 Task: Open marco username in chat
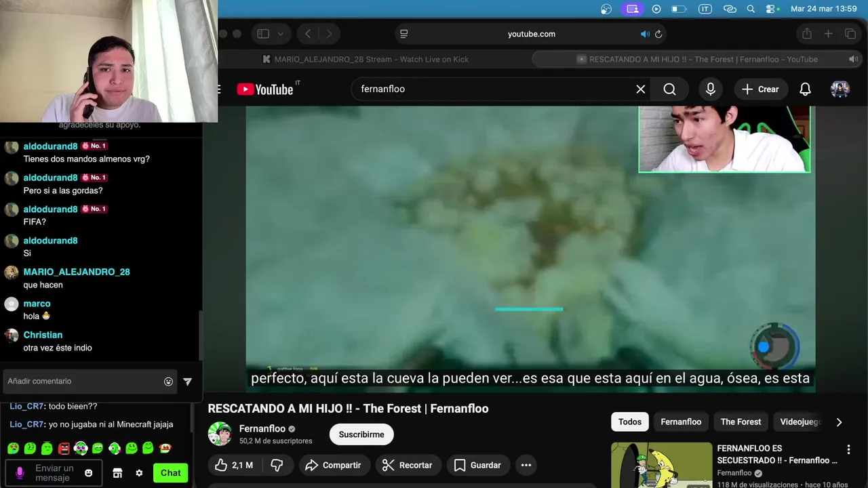(37, 304)
